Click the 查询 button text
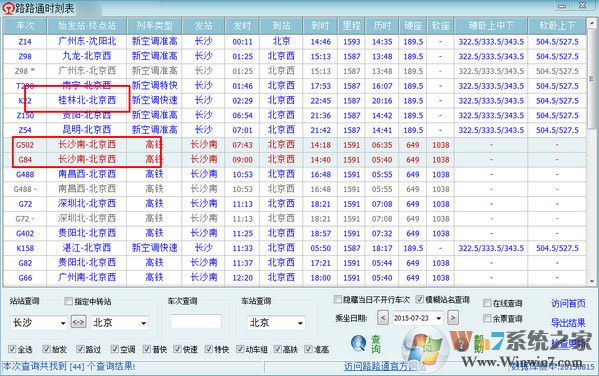The width and height of the screenshot is (599, 376). [x=376, y=344]
